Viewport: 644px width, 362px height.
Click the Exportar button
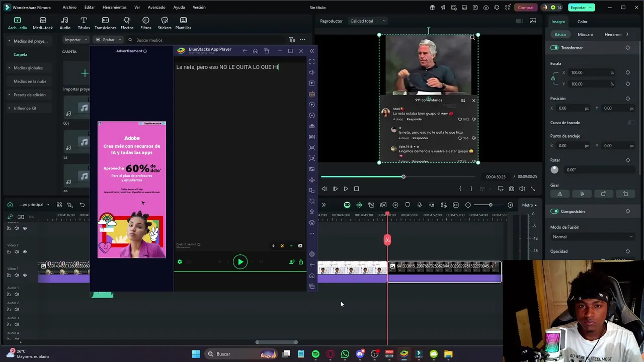[x=581, y=8]
